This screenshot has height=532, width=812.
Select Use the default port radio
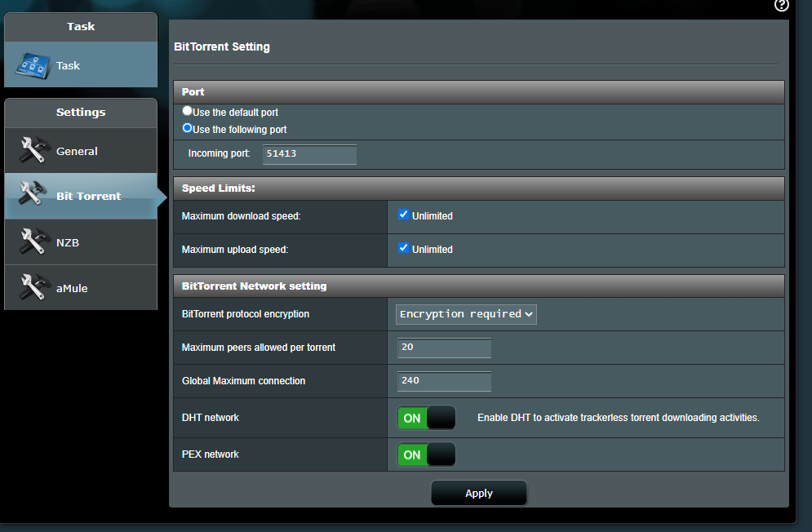(187, 110)
